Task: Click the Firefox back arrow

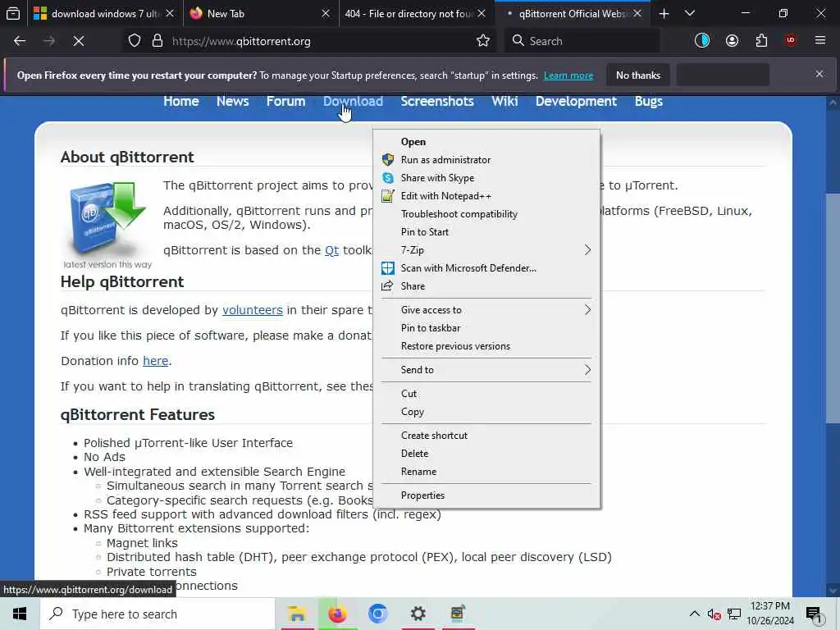Action: point(20,41)
